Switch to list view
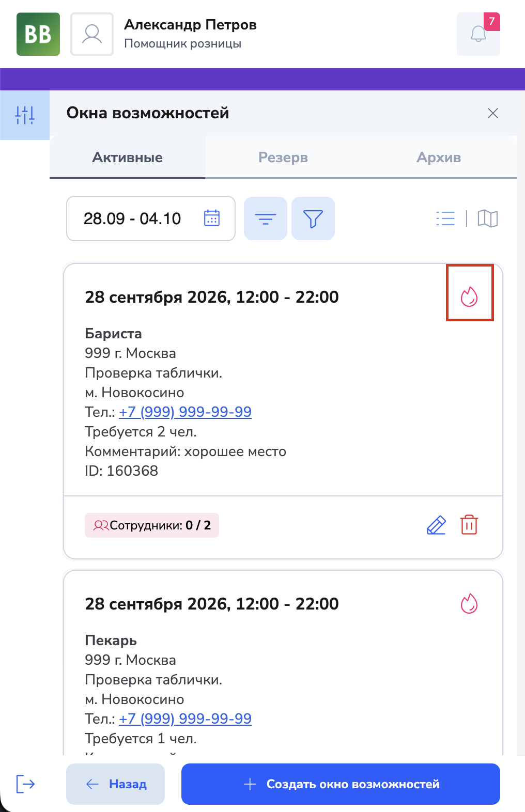The height and width of the screenshot is (812, 525). point(445,218)
